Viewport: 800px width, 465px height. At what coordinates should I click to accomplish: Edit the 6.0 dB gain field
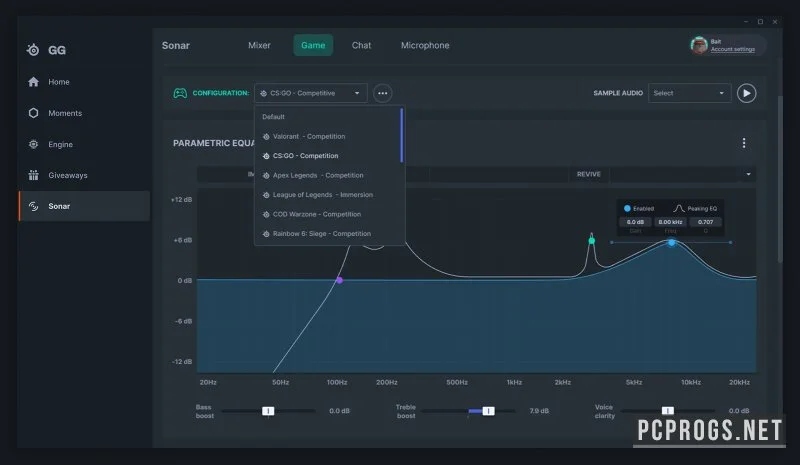point(635,222)
